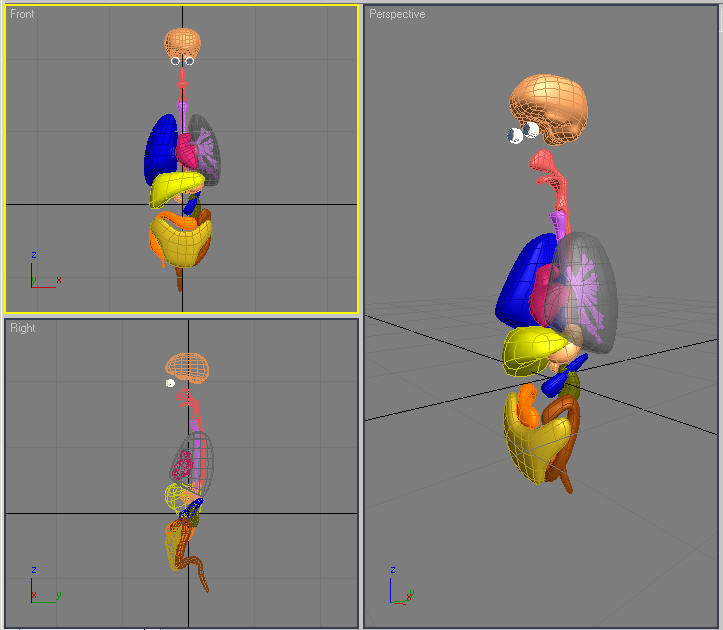Select the Right viewport label

pyautogui.click(x=22, y=328)
